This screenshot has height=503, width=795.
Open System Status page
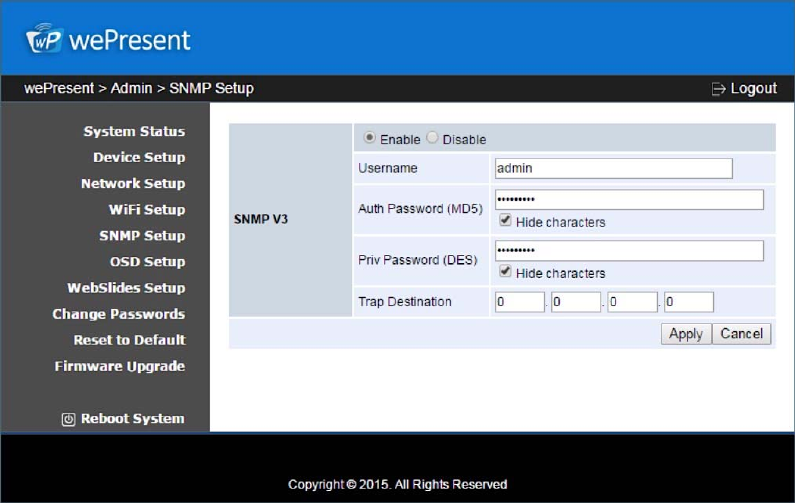134,131
